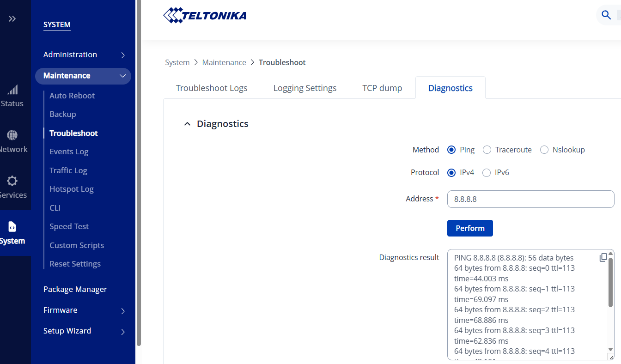Expand sidebar with double chevron icon
Screen dimensions: 621x364
[12, 19]
